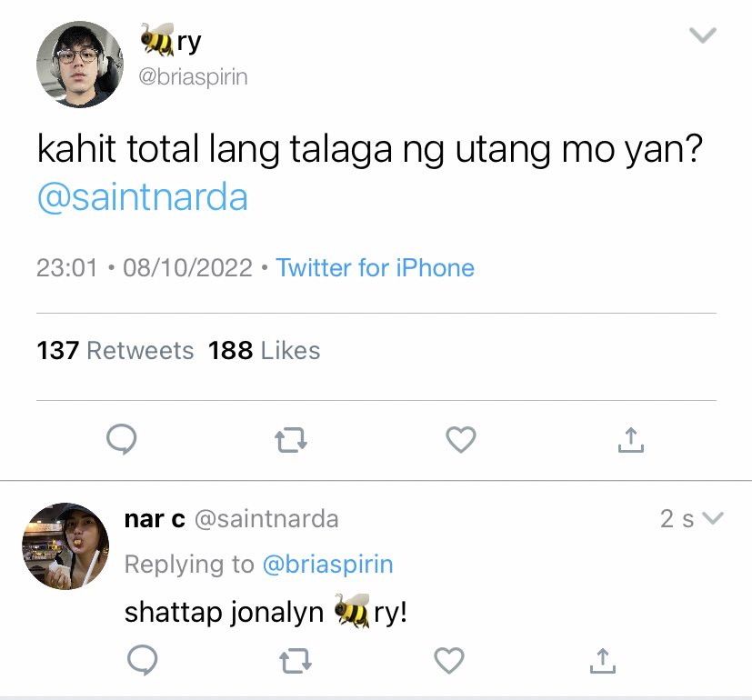Open nar c display name profile

pyautogui.click(x=155, y=519)
